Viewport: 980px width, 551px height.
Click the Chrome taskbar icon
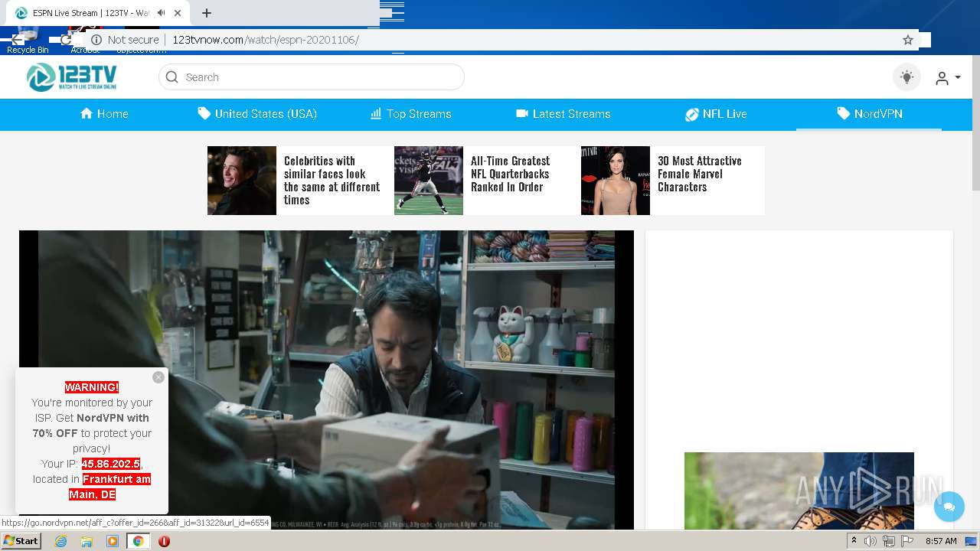[x=139, y=541]
